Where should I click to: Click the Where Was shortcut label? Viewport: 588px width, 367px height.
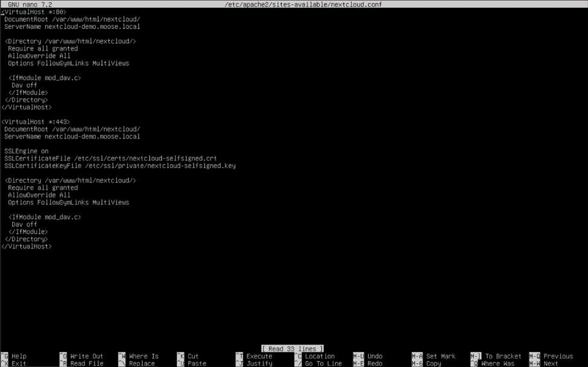[498, 363]
